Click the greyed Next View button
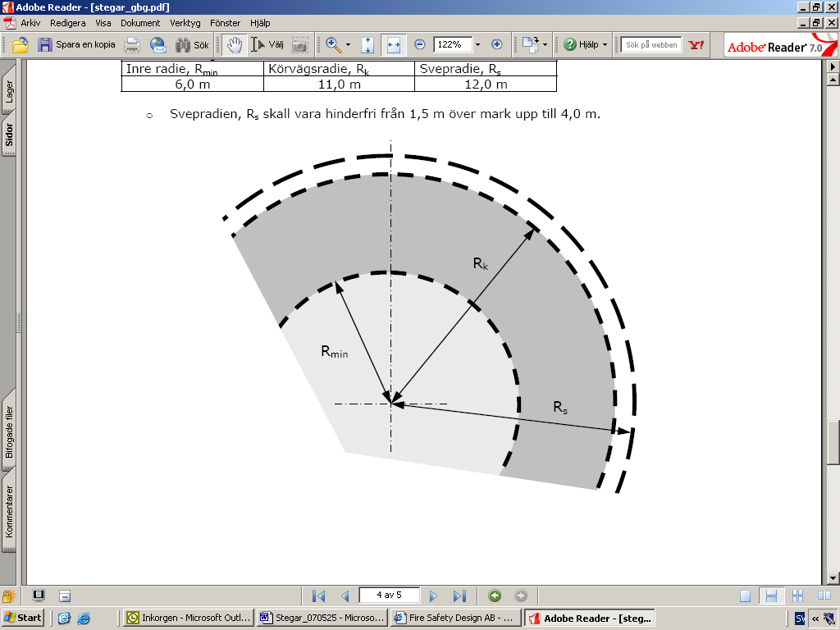 point(521,596)
